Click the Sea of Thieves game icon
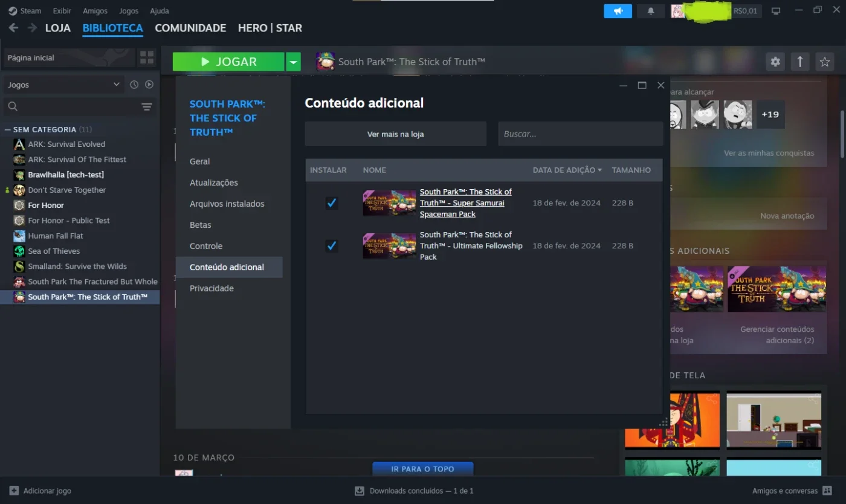Screen dimensions: 846x504 [19, 251]
